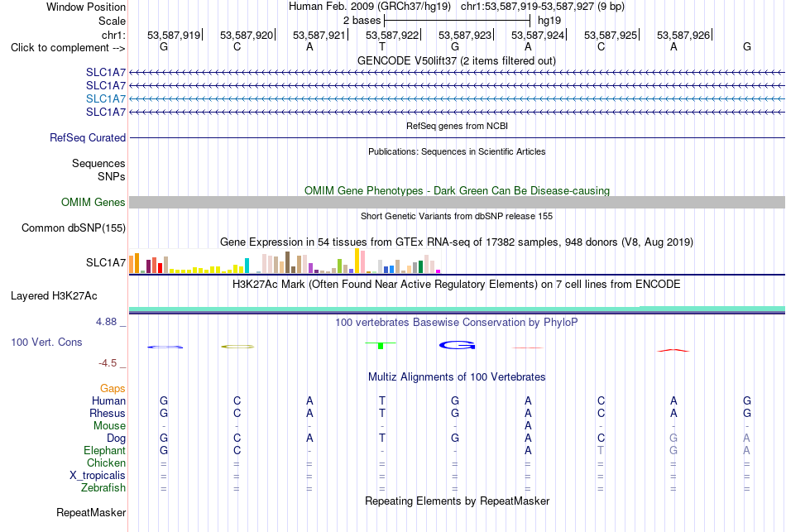Click the 'H3K27Ac Mark' ENCODE track title
Image resolution: width=786 pixels, height=532 pixels.
pyautogui.click(x=456, y=285)
